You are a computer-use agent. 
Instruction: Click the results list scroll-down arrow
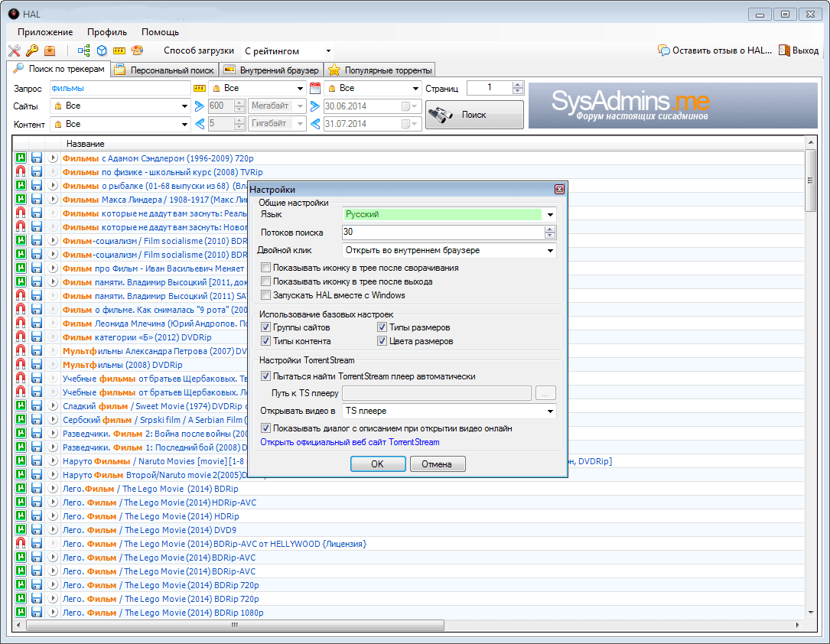(x=810, y=612)
